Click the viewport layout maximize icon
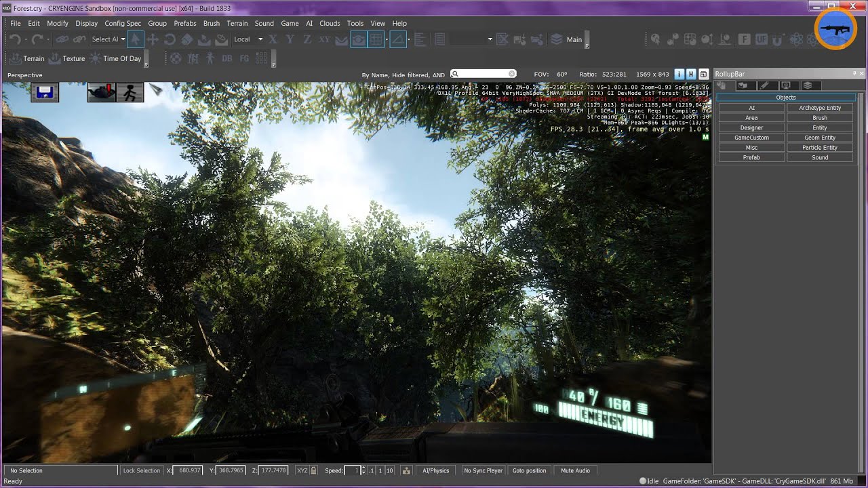 [703, 75]
